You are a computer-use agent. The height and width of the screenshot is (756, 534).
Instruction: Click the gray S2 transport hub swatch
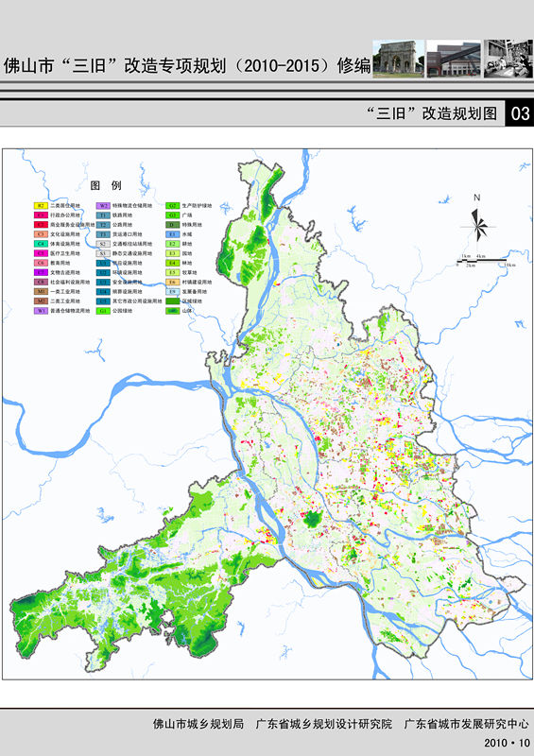(x=103, y=244)
